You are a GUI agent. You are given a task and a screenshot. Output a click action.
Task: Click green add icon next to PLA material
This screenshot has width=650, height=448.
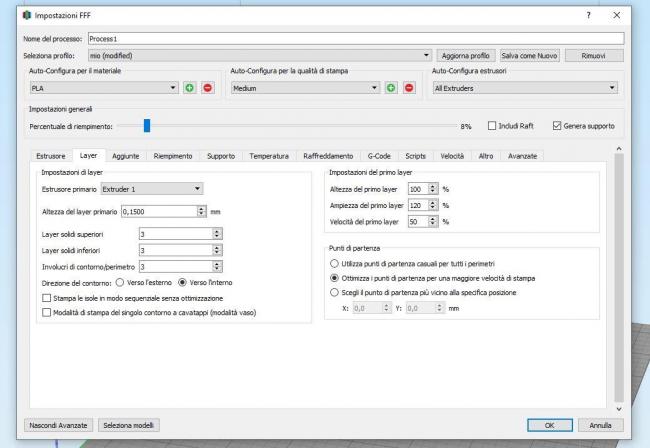click(190, 88)
